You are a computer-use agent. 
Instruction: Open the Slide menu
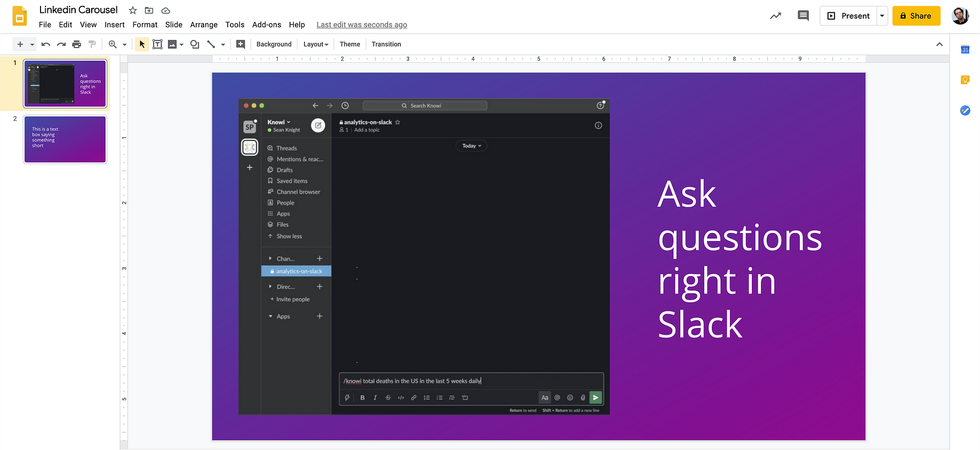pos(174,25)
